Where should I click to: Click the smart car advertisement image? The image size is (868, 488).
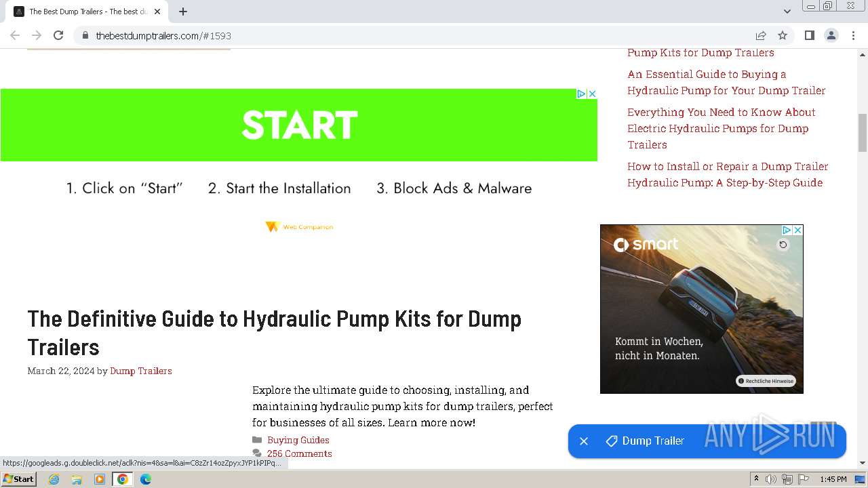click(x=701, y=309)
